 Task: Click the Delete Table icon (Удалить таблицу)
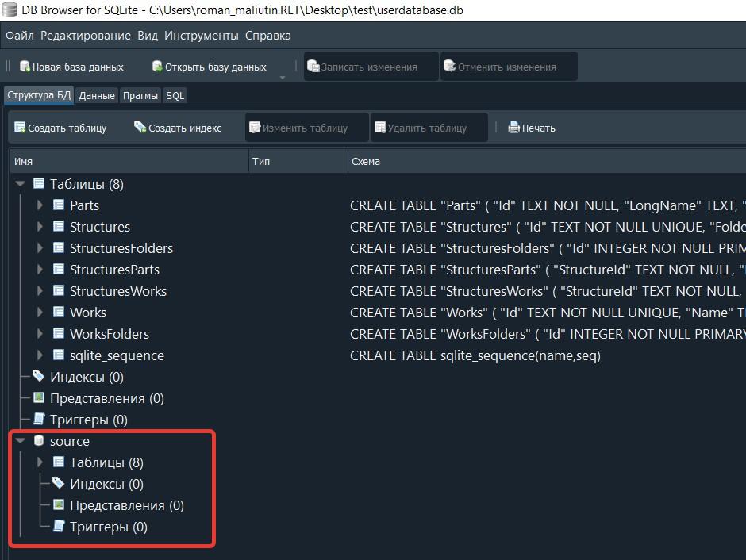(380, 128)
